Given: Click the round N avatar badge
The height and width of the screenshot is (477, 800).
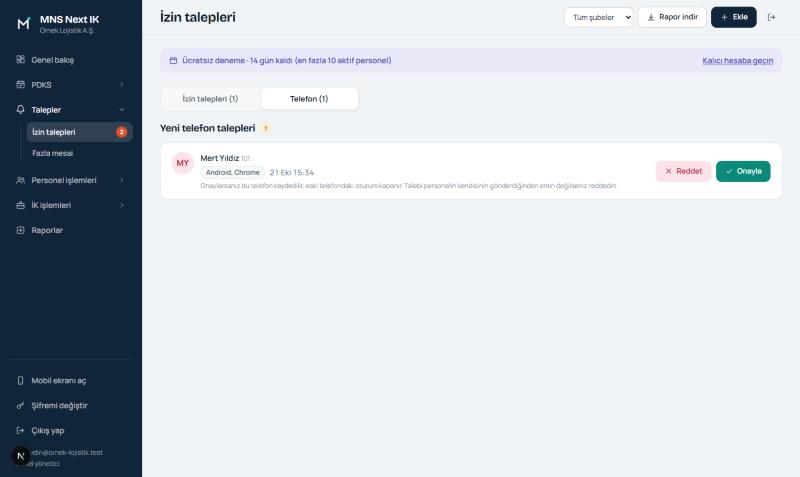Looking at the screenshot, I should click(x=21, y=456).
